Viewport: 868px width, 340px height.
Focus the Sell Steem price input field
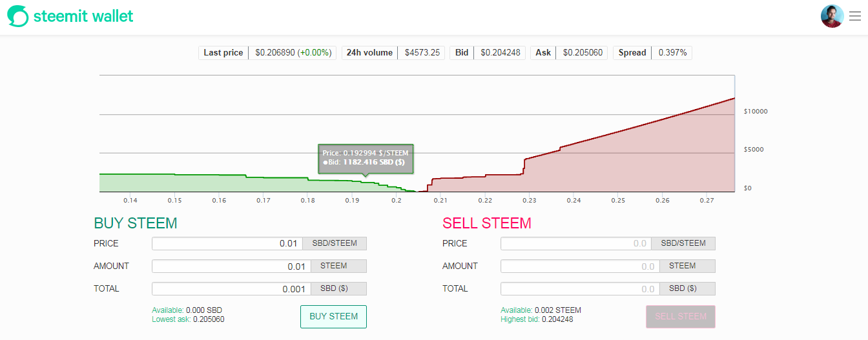(576, 244)
